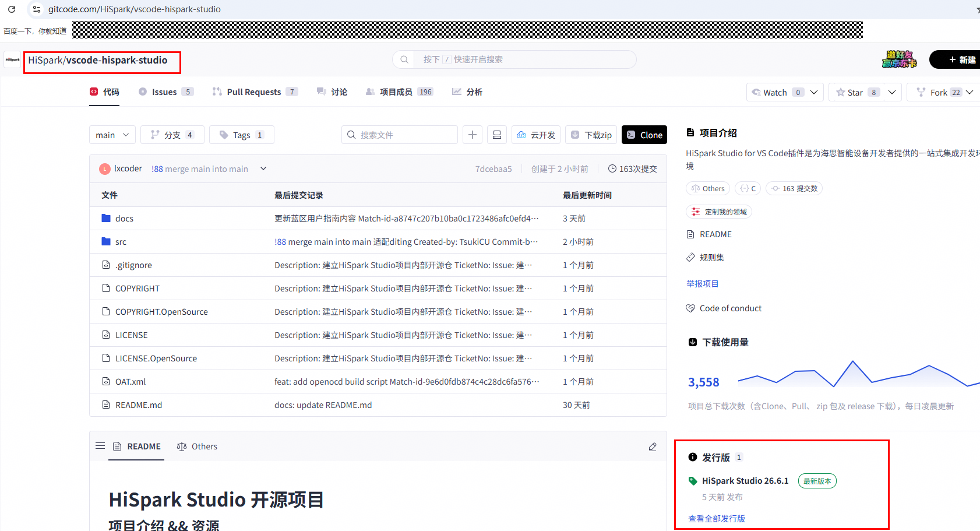Expand the Star dropdown arrow

tap(891, 92)
